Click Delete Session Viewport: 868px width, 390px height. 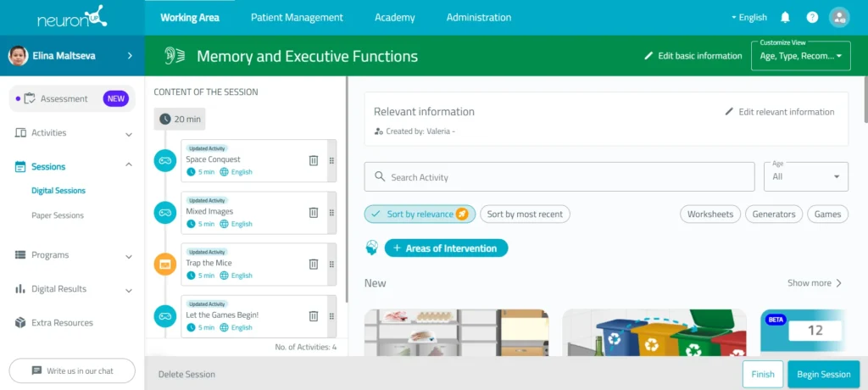(186, 375)
